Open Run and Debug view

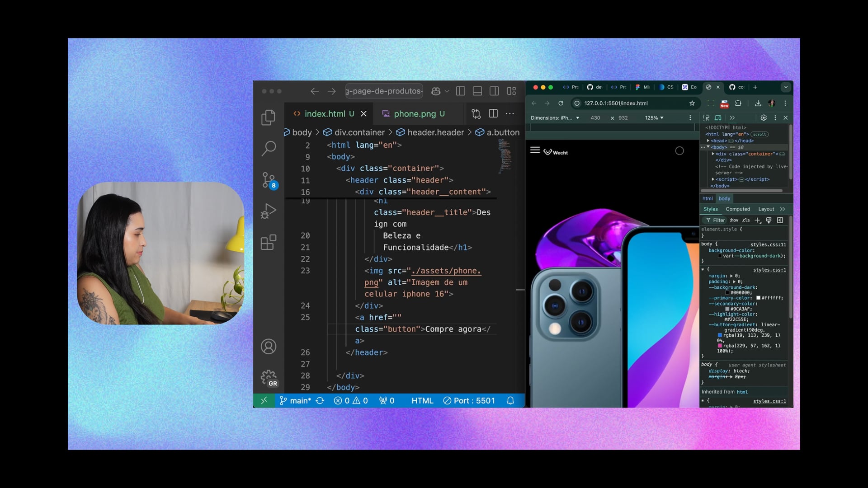point(269,211)
